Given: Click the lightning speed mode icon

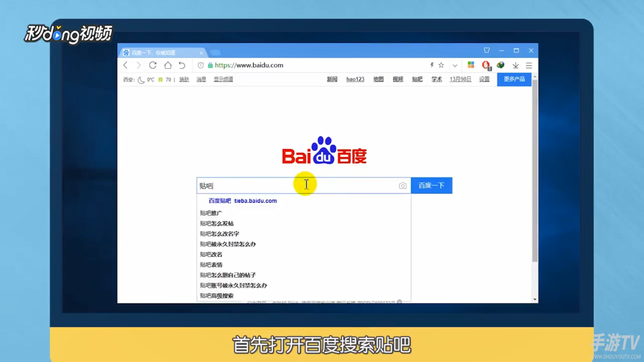Looking at the screenshot, I should click(x=432, y=65).
